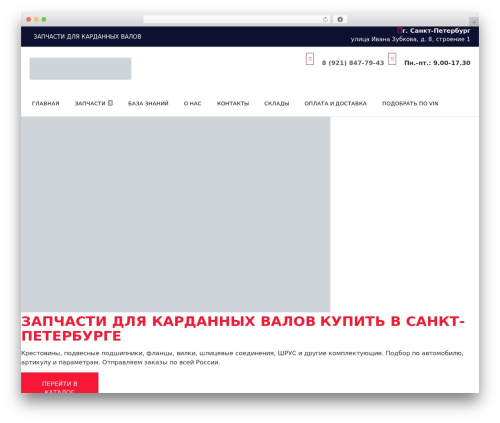Go to База знаний page
The image size is (500, 423).
coord(148,103)
